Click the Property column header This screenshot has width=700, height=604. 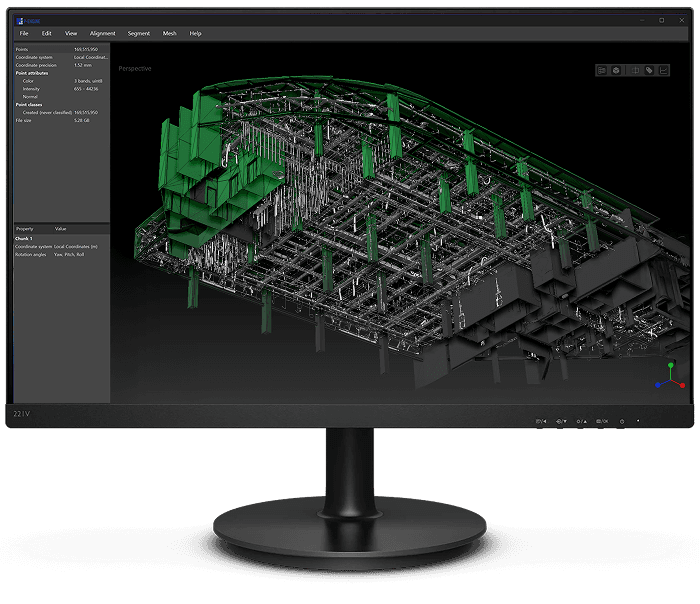tap(25, 229)
